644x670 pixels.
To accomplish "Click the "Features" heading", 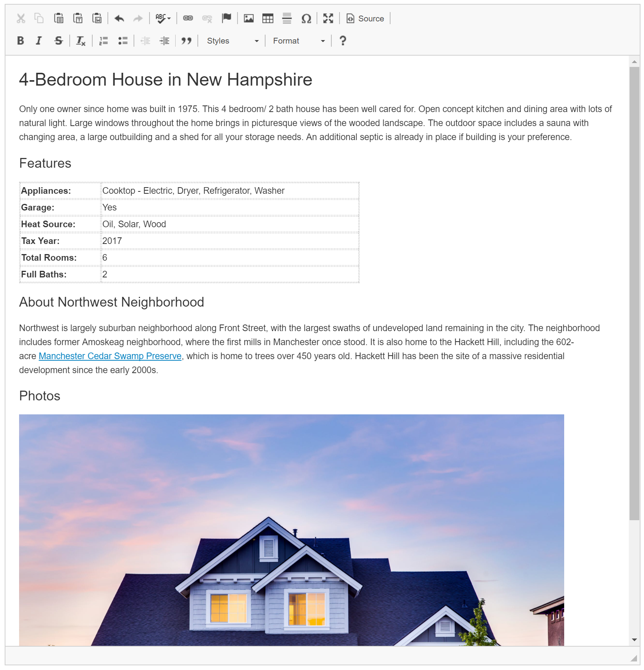I will click(45, 163).
